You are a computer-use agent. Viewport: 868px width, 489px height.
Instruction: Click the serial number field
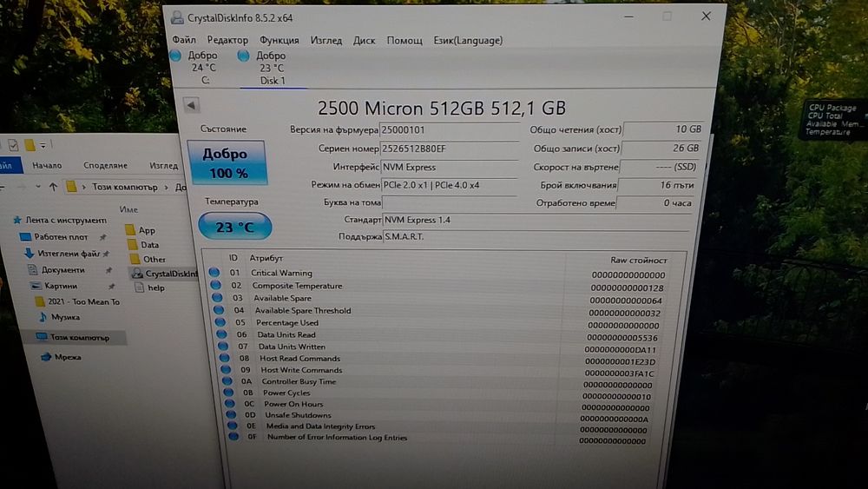449,149
